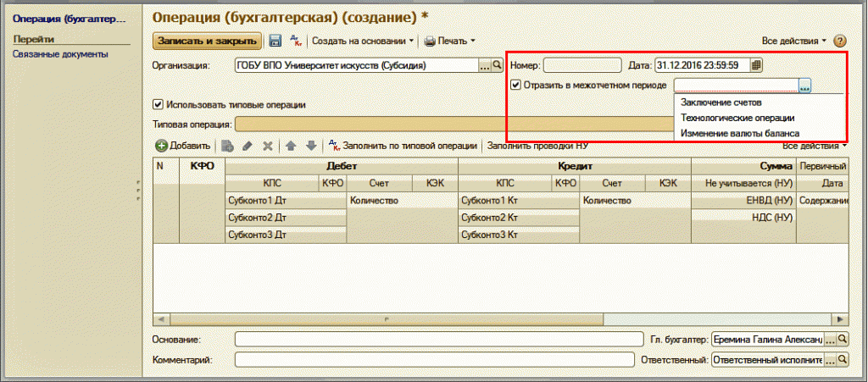Move the row up with the arrow icon

[292, 146]
